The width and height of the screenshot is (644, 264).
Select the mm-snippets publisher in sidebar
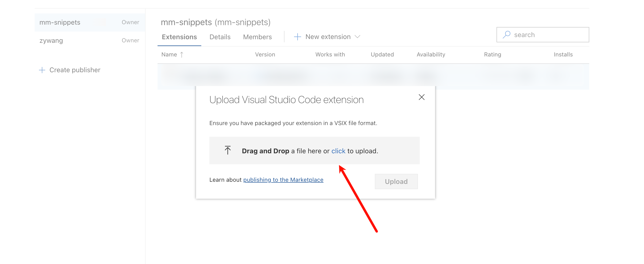tap(90, 22)
